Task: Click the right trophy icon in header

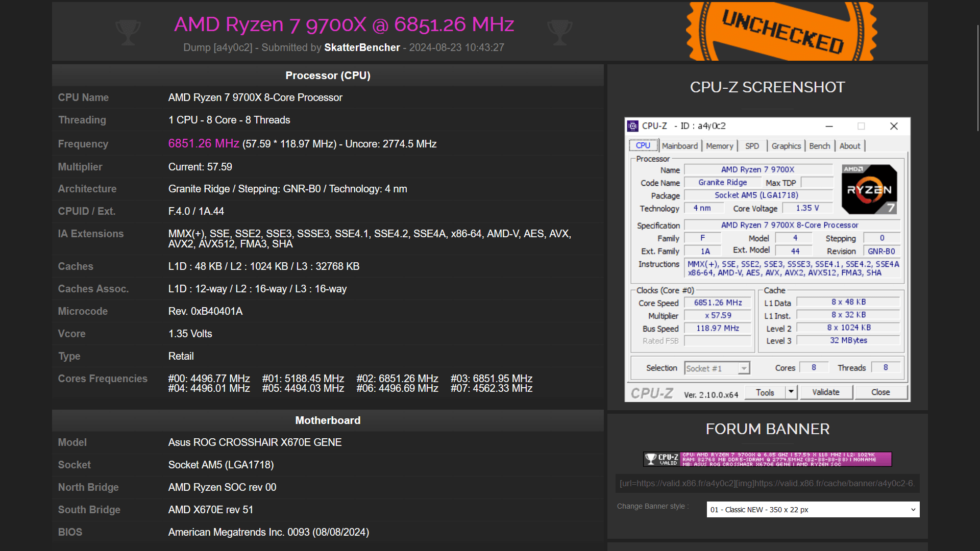Action: click(x=559, y=32)
